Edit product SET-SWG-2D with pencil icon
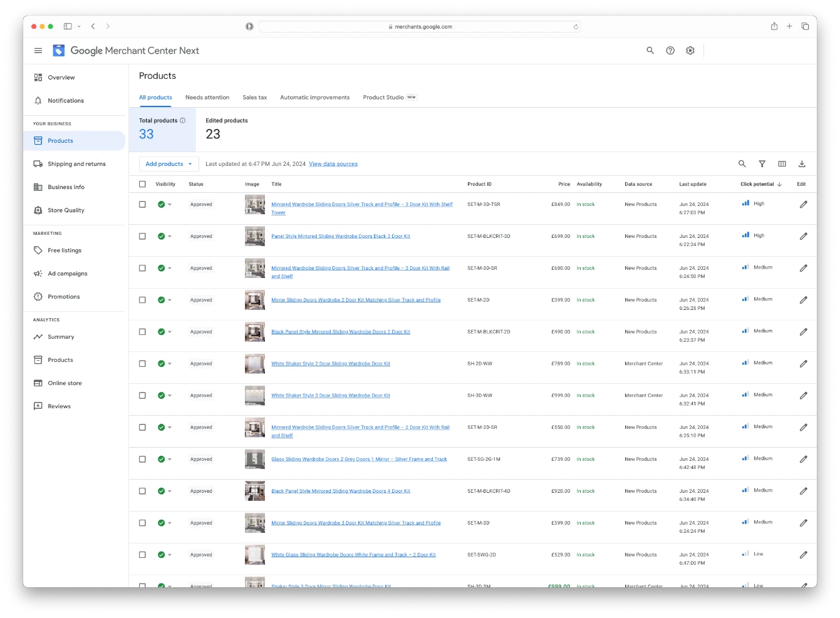 [x=804, y=555]
